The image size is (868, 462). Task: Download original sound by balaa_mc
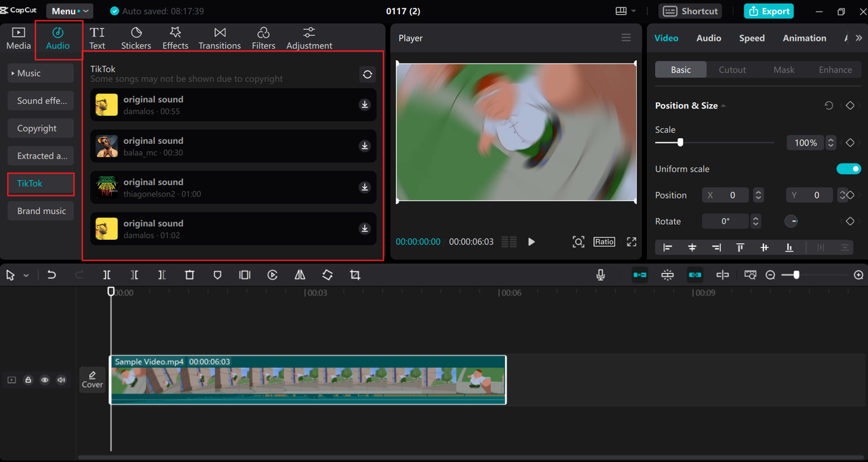pyautogui.click(x=365, y=146)
